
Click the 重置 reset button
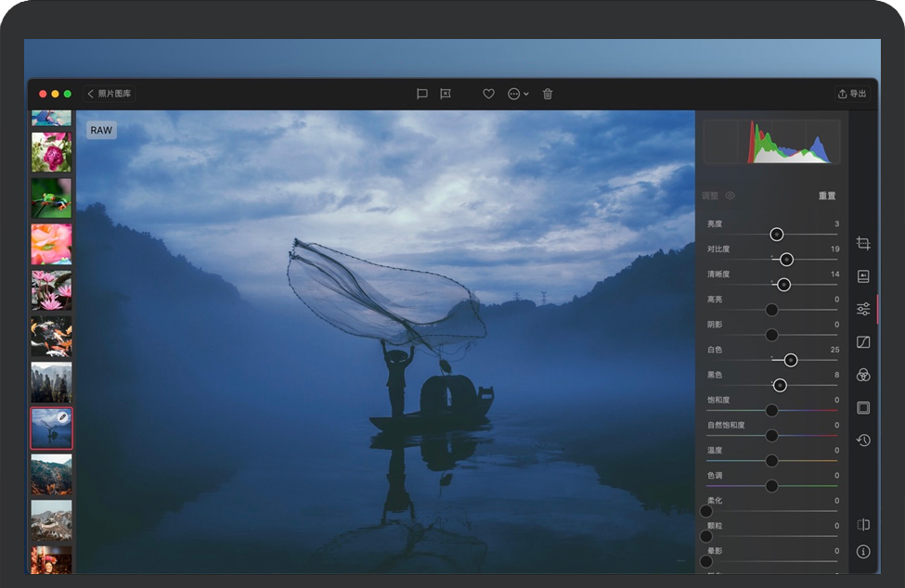pyautogui.click(x=826, y=196)
